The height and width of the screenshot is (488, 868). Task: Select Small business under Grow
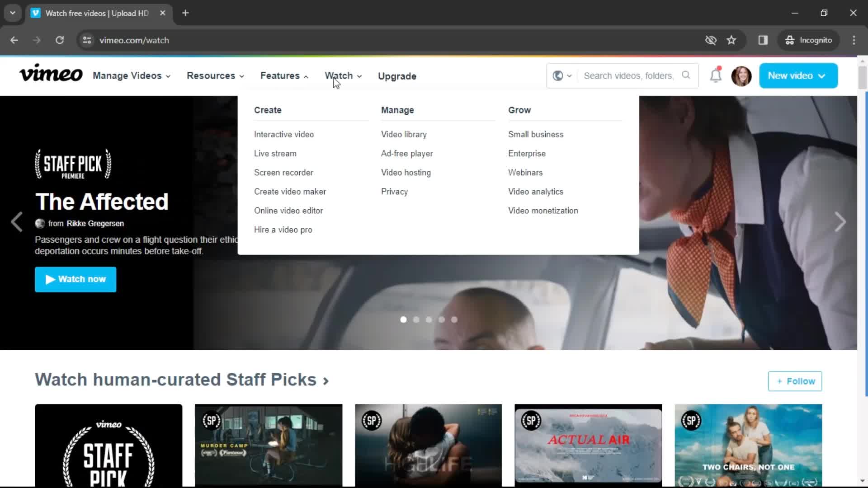[x=536, y=134]
